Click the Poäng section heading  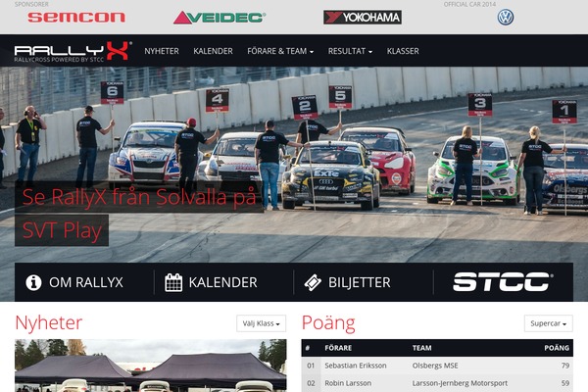(328, 323)
